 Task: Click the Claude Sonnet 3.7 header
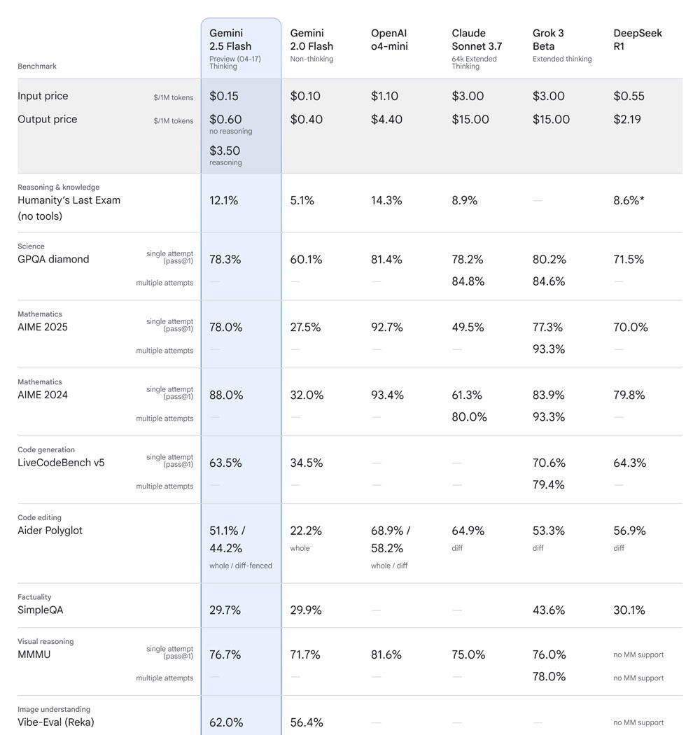[x=477, y=40]
